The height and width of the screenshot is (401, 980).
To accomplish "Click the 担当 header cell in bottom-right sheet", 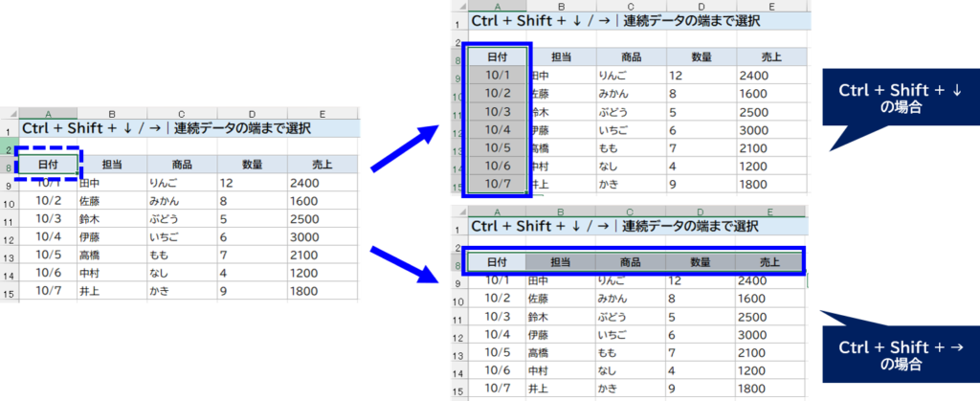I will [561, 262].
